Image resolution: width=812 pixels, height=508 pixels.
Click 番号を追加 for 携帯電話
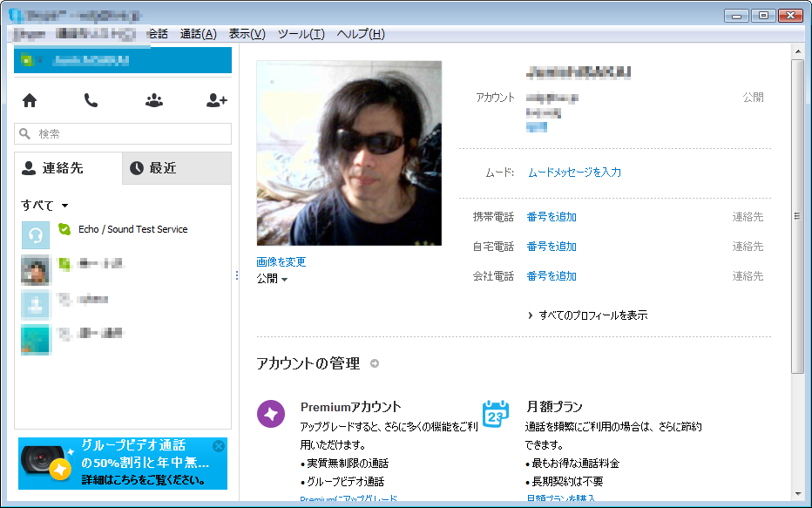(x=551, y=217)
